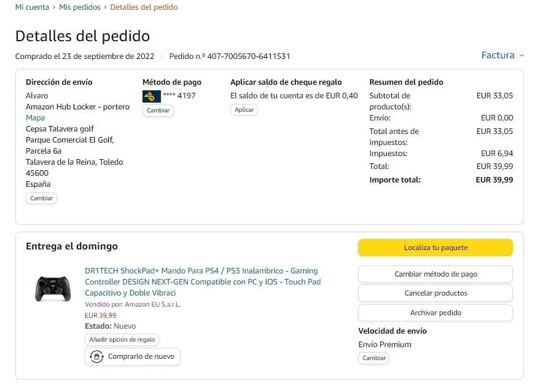Click Cancelar productos button
The height and width of the screenshot is (392, 538).
(435, 293)
